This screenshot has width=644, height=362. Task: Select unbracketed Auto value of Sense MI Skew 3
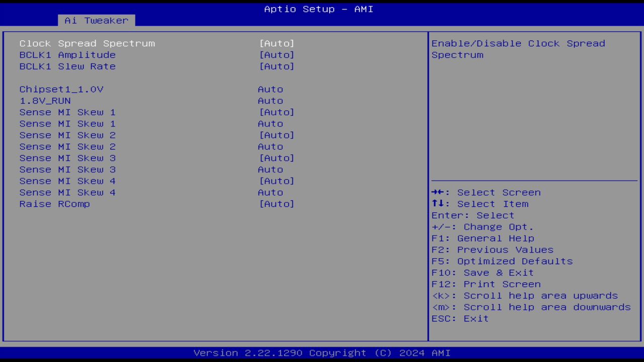coord(270,169)
